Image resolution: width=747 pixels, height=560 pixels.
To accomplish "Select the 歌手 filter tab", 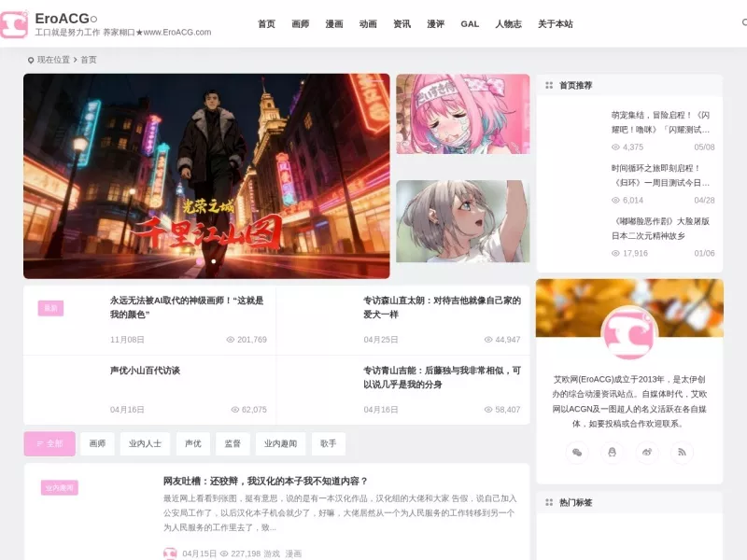I will [x=329, y=444].
